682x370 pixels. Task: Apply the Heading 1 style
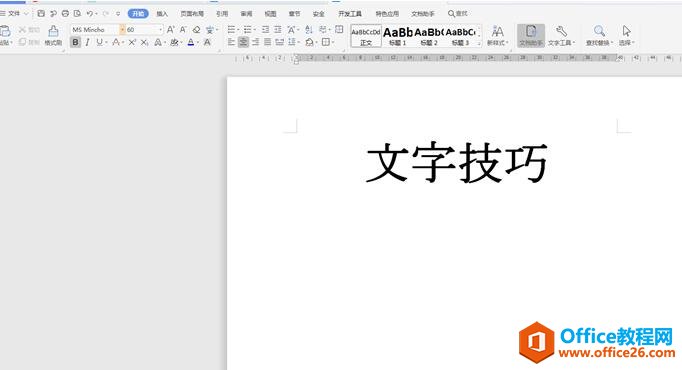[x=398, y=36]
